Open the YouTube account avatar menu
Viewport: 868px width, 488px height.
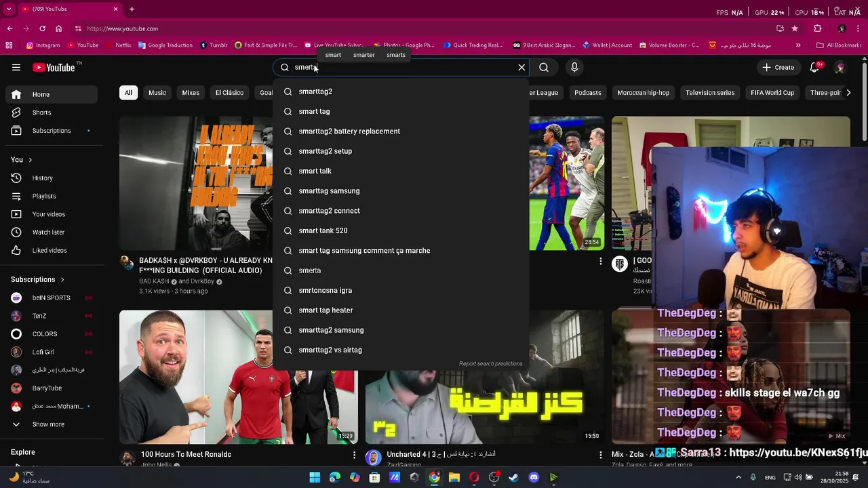[x=840, y=67]
